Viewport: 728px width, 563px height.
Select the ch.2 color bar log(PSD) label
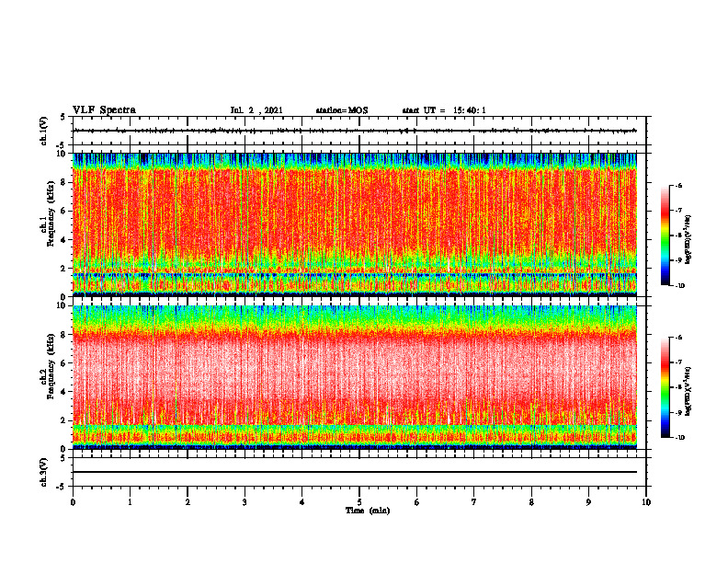coord(688,392)
